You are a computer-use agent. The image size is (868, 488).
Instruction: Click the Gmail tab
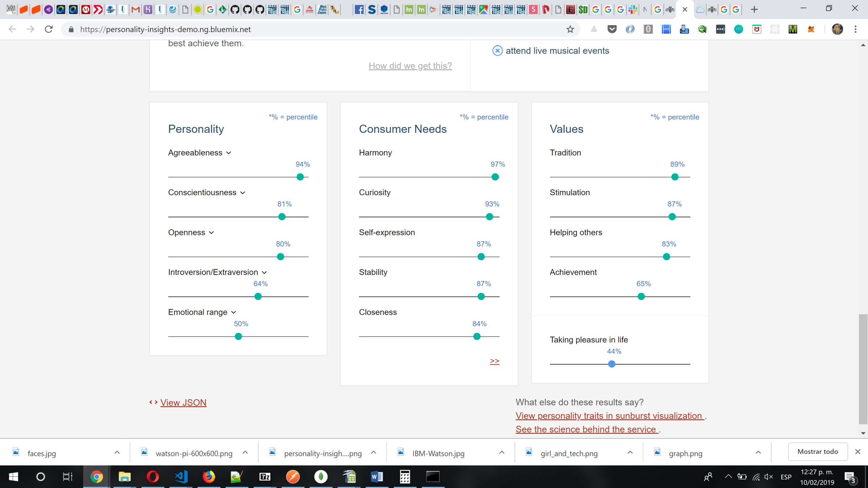pyautogui.click(x=136, y=9)
